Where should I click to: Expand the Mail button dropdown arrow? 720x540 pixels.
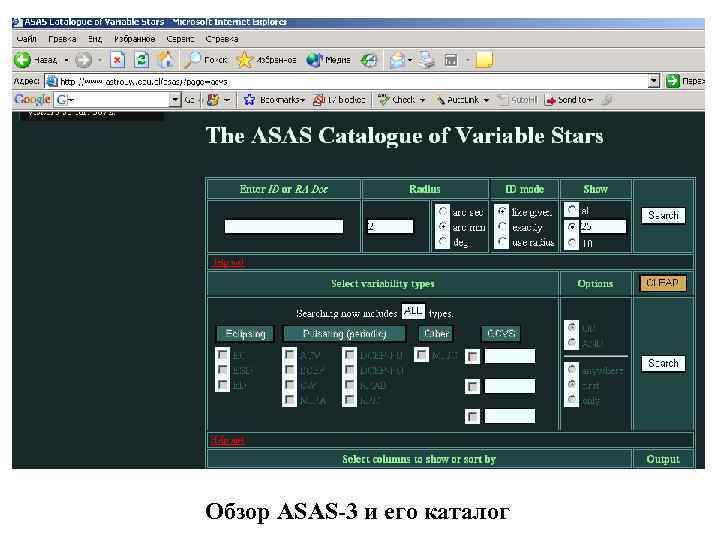[x=410, y=60]
